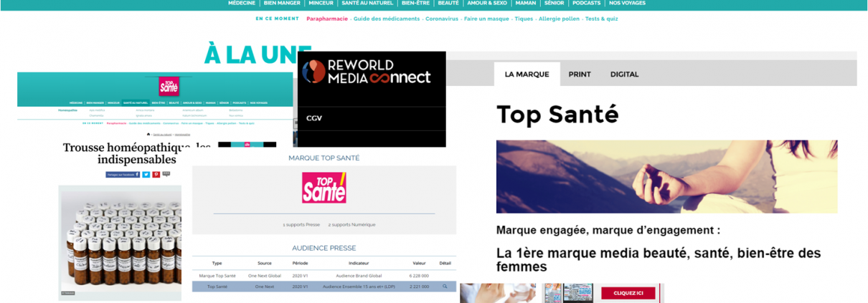Screen dimensions: 868x303
Task: Open the Coronavirus trending link
Action: 442,19
